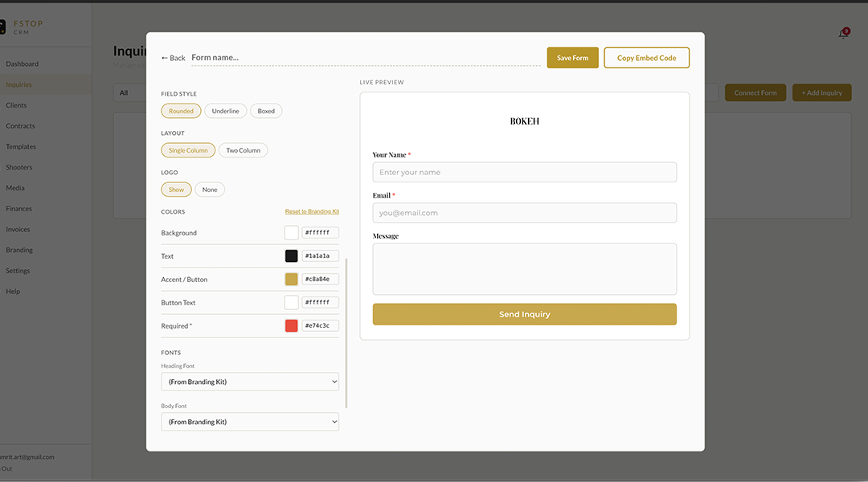Open the notifications bell icon
Image resolution: width=868 pixels, height=482 pixels.
pos(844,31)
